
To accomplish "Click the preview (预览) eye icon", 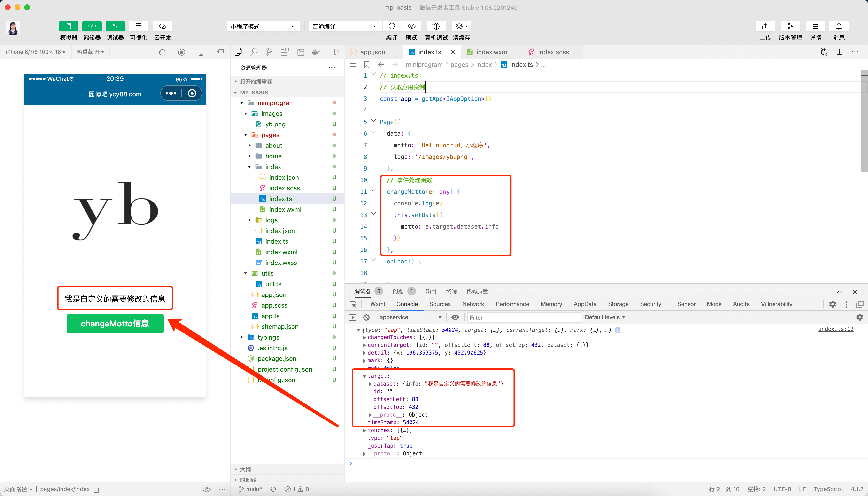I will coord(411,26).
